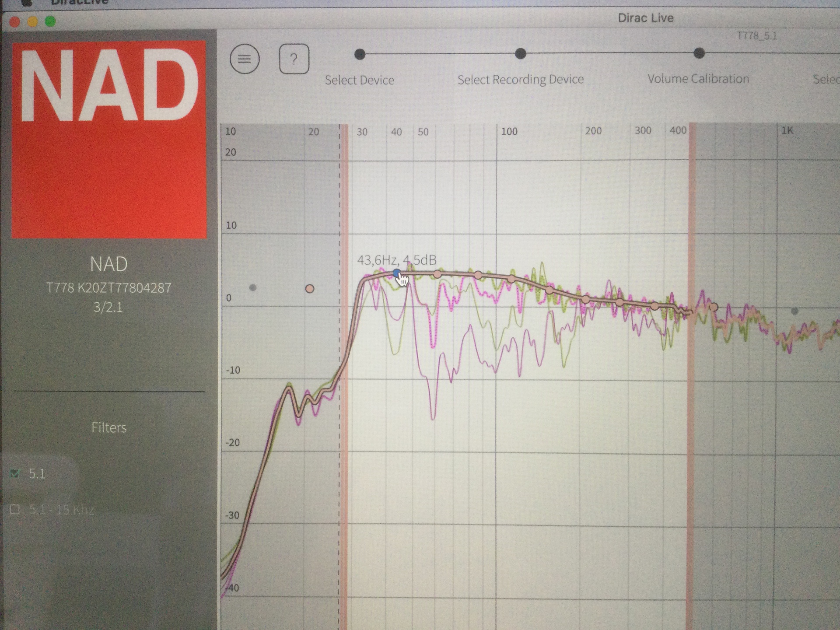Grab the right curtain handle near 400 Hz
This screenshot has height=630, width=840.
[x=692, y=376]
